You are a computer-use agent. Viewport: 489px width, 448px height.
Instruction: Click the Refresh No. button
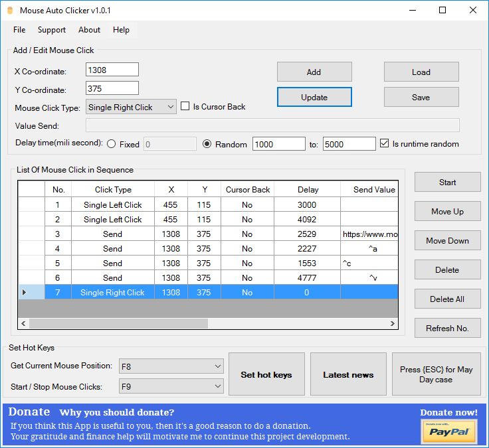[448, 328]
